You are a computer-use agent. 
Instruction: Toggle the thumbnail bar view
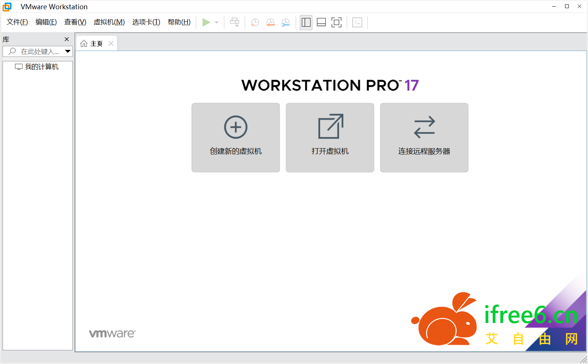pyautogui.click(x=321, y=23)
